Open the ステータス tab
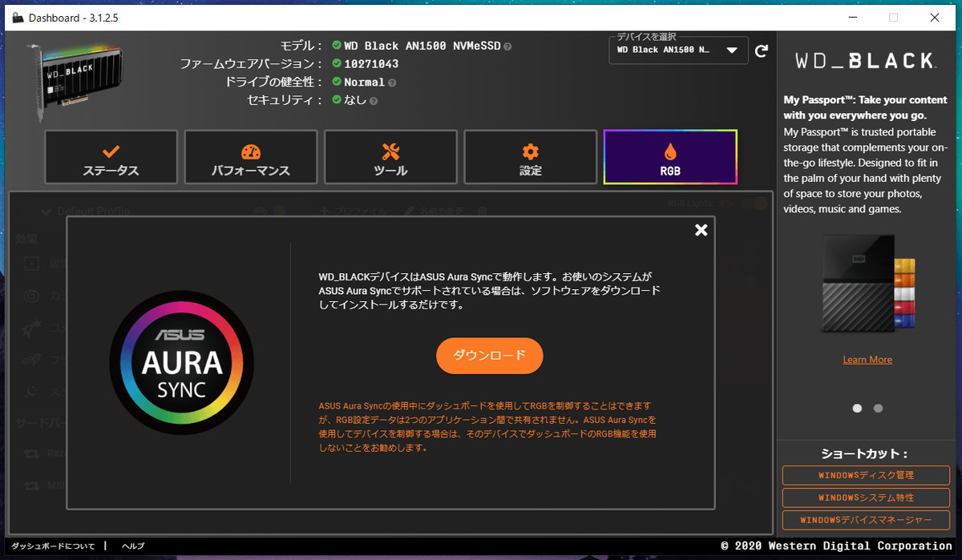The image size is (962, 560). click(x=111, y=157)
